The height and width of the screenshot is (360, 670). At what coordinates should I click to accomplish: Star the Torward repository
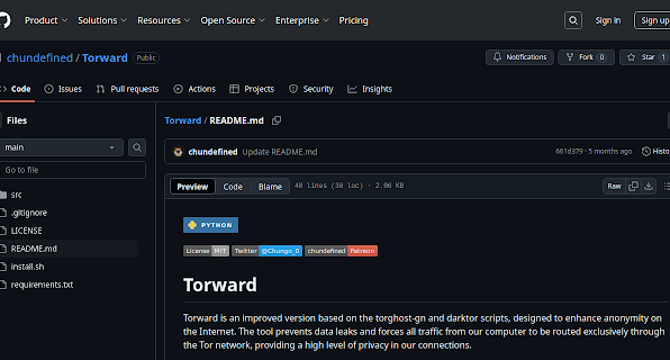point(645,57)
